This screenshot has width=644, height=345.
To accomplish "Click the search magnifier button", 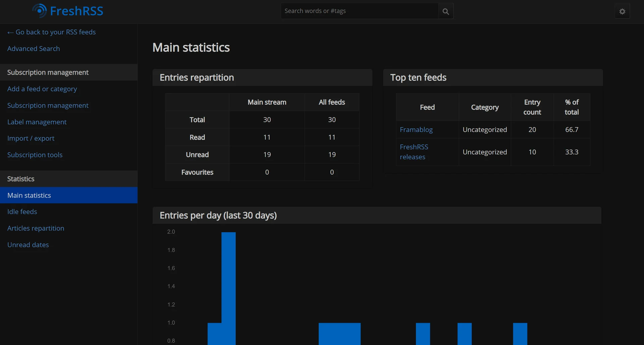I will [x=446, y=11].
